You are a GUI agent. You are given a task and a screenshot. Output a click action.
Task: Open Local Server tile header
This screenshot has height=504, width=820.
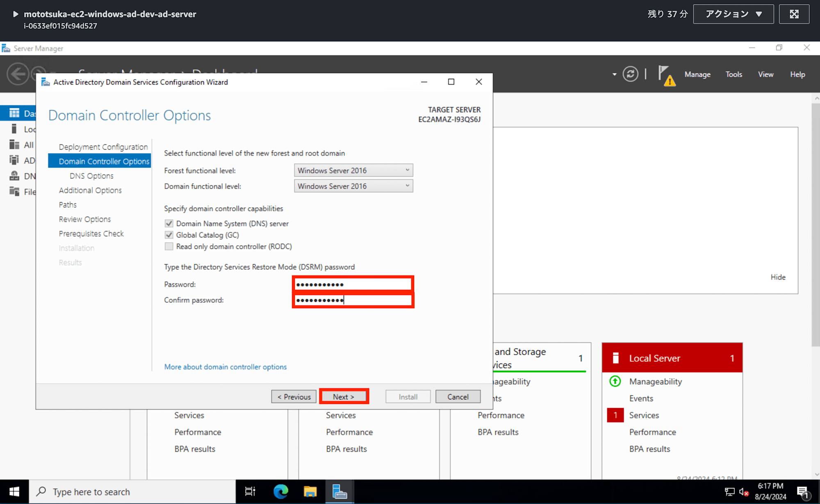(x=672, y=358)
